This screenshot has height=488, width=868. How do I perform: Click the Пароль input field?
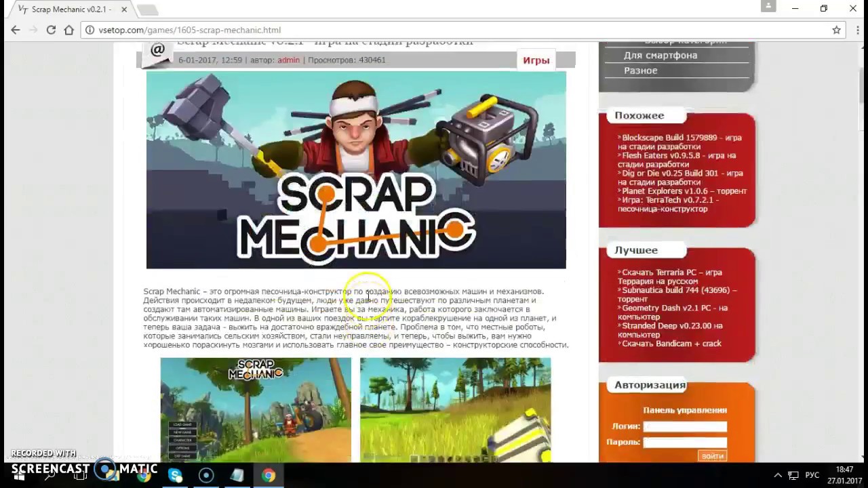click(x=685, y=442)
